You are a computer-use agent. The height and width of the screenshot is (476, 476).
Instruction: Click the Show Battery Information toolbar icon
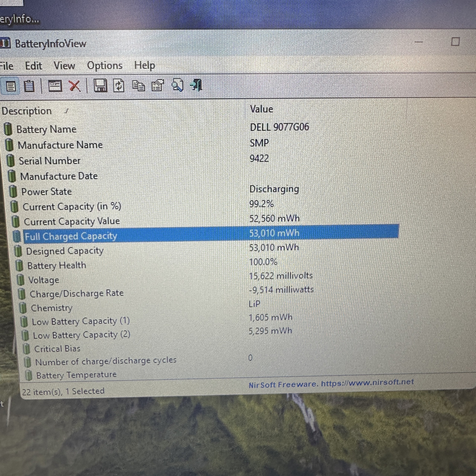click(x=11, y=86)
